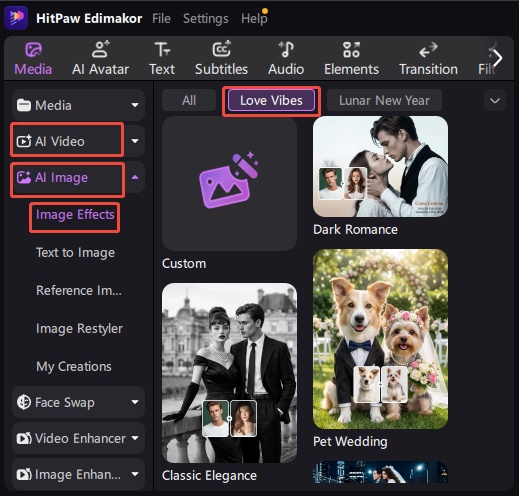Expand the Video Enhancer dropdown arrow

(135, 438)
